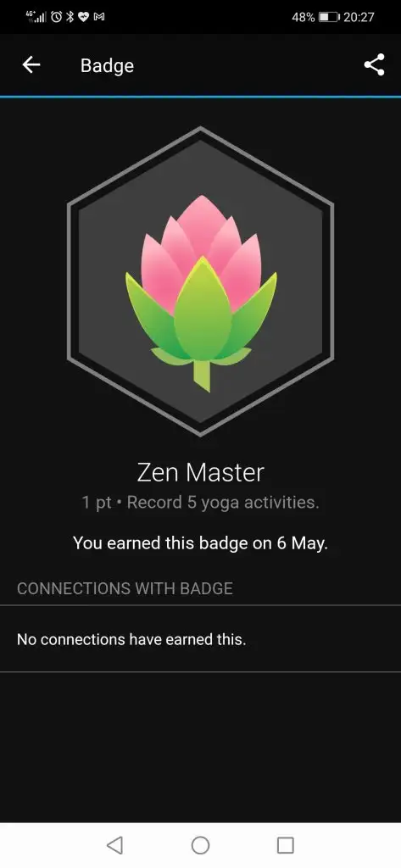Open recent apps square button
Viewport: 401px width, 868px height.
tap(285, 845)
